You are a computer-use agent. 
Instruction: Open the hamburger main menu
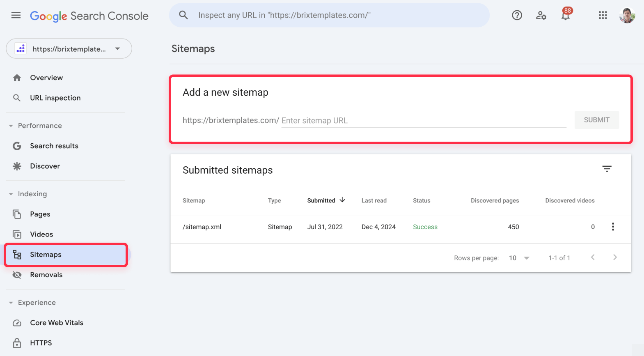click(16, 16)
